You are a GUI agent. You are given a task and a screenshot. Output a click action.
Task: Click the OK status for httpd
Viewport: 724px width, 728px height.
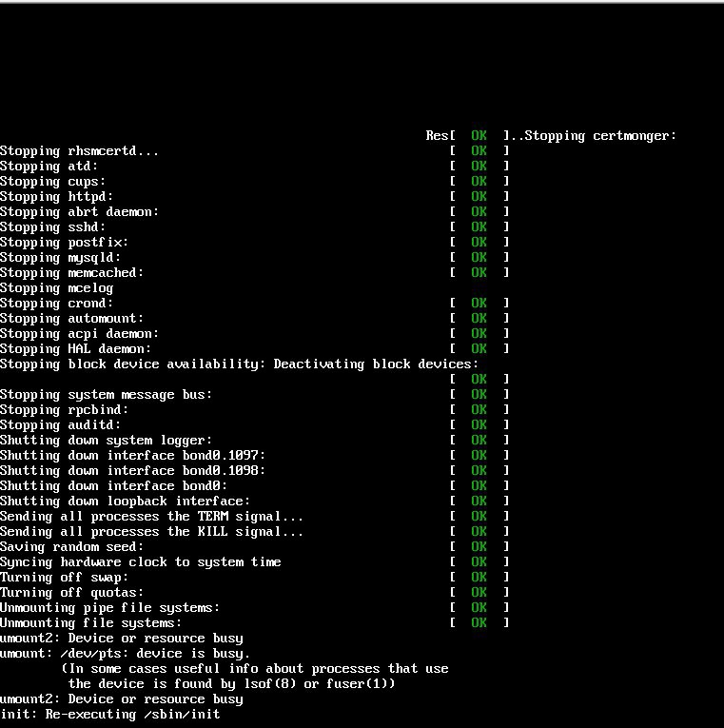coord(479,196)
